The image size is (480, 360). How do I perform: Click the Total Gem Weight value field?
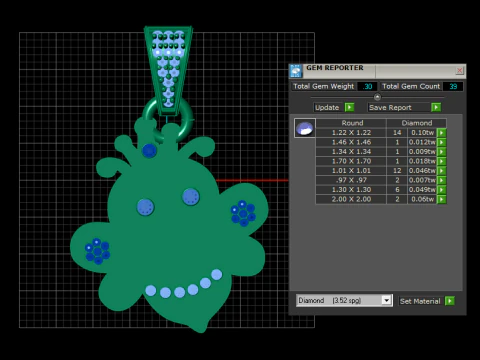367,86
